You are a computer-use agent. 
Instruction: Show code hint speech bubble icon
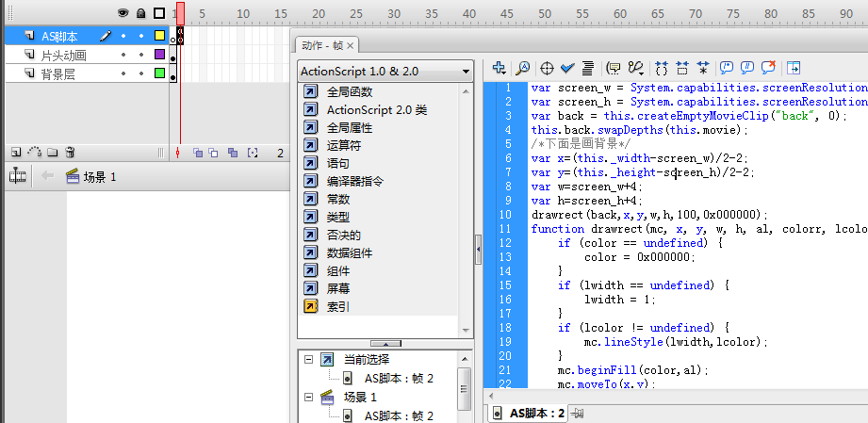(x=614, y=68)
